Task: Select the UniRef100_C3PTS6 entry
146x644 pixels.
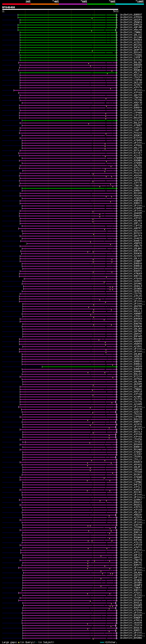Action: (x=131, y=226)
